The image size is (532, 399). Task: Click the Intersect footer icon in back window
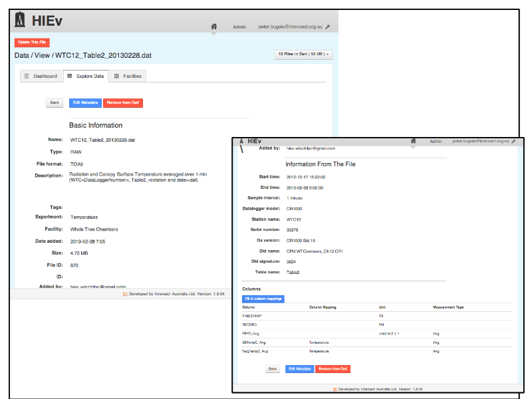125,294
